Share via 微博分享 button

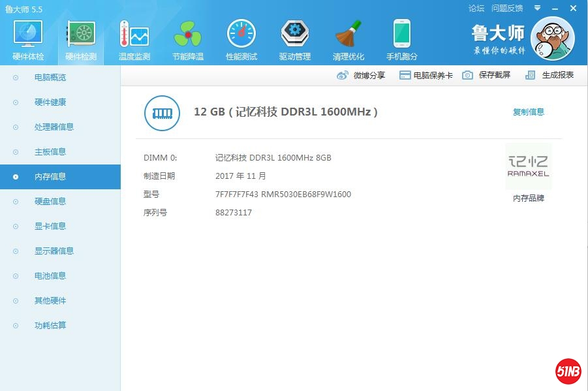coord(361,76)
